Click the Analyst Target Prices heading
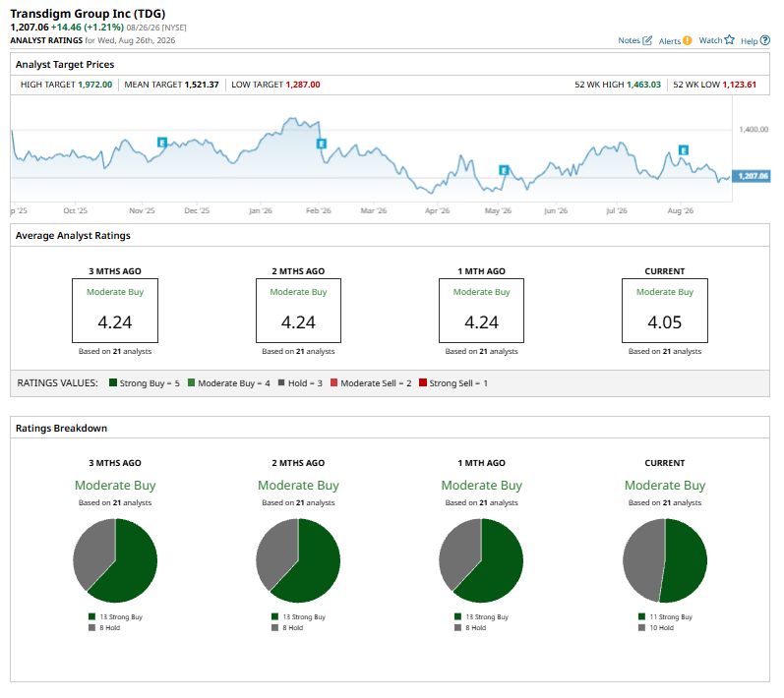The image size is (784, 698). pos(65,65)
